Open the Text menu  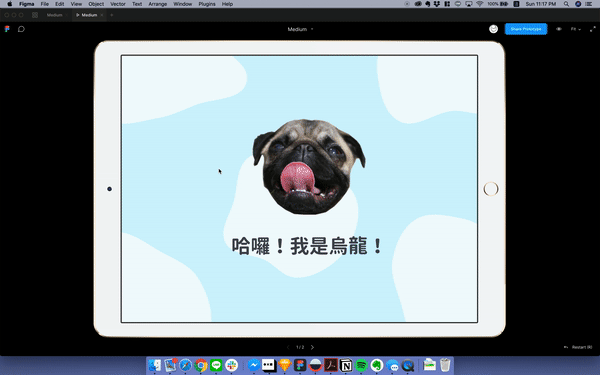click(137, 4)
